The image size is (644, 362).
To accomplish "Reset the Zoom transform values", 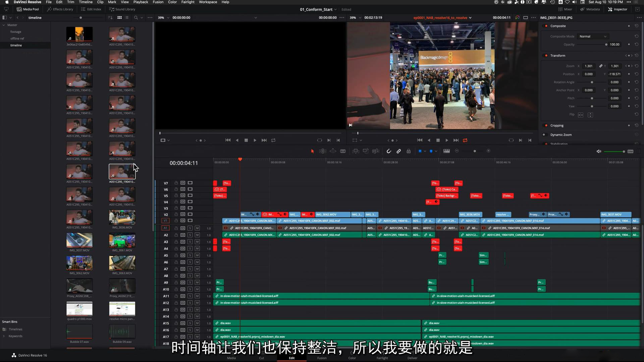I will [636, 66].
